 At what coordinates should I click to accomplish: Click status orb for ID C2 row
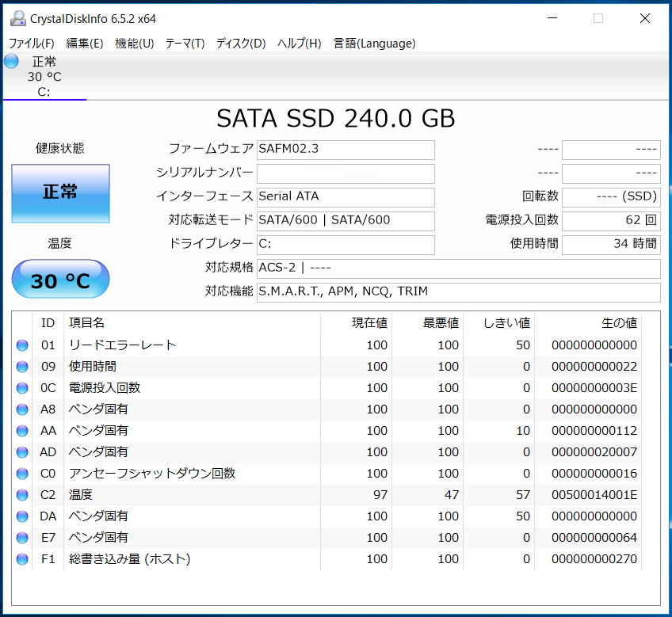tap(22, 495)
